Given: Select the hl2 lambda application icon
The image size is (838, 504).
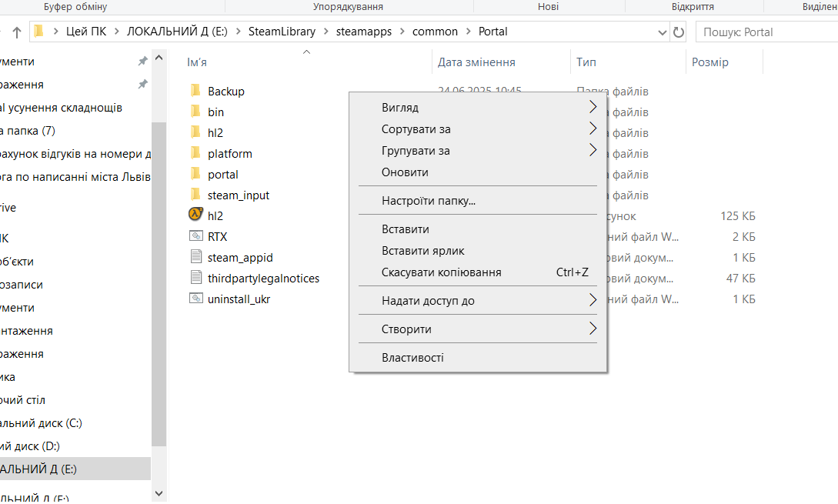Looking at the screenshot, I should click(x=195, y=215).
